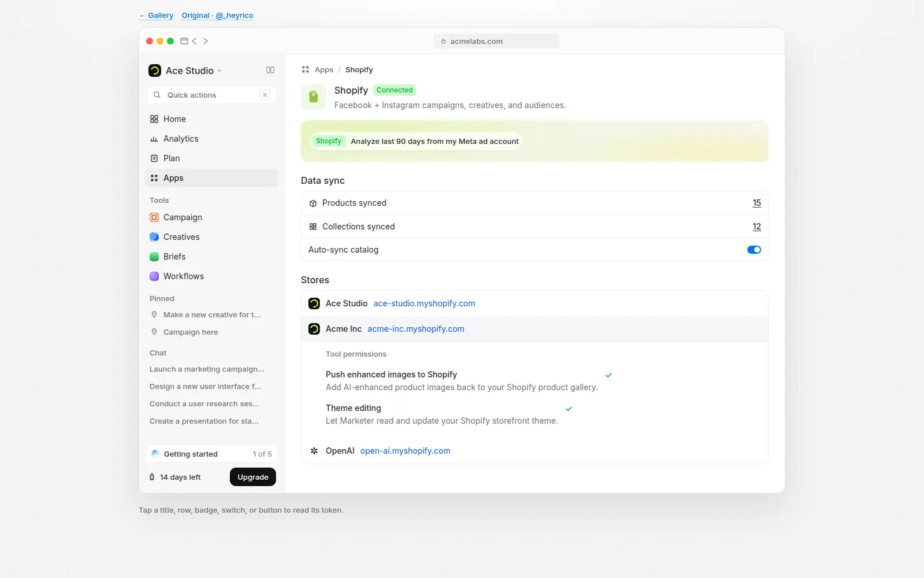
Task: Click the browser back arrow
Action: pyautogui.click(x=194, y=41)
